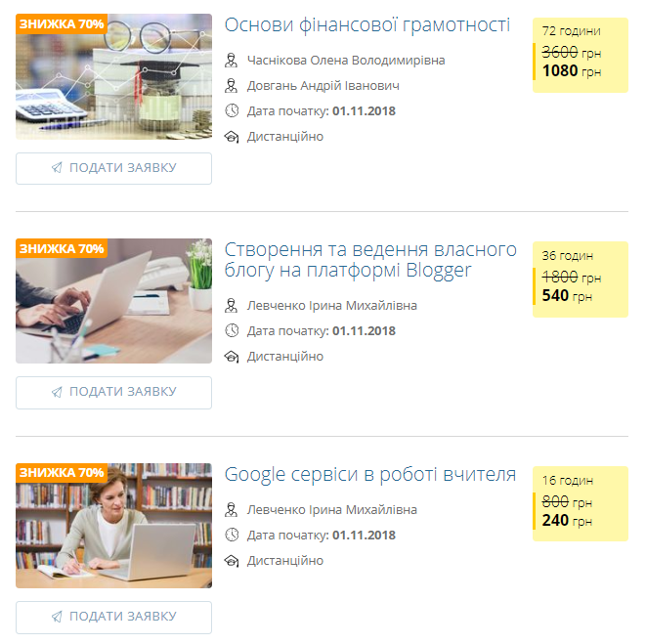This screenshot has width=646, height=644.
Task: Click the paper-plane icon on the first ПОДАТИ ЗАЯВКУ button
Action: click(57, 168)
